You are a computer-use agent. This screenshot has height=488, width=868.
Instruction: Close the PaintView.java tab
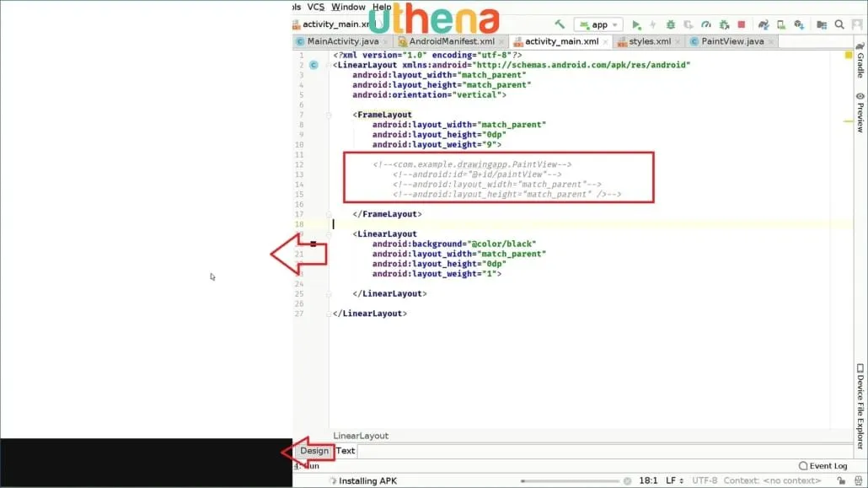pos(770,42)
